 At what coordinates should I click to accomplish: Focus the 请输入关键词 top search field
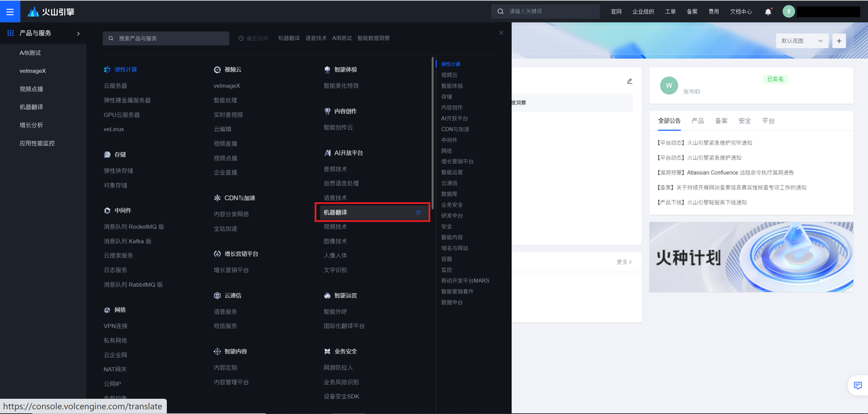coord(546,12)
